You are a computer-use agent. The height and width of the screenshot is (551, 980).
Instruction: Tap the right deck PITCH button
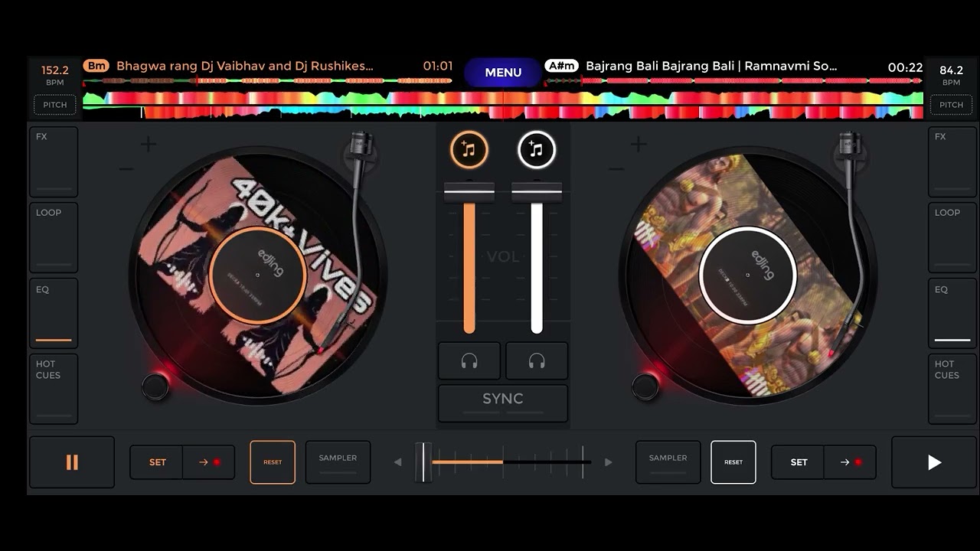coord(951,105)
